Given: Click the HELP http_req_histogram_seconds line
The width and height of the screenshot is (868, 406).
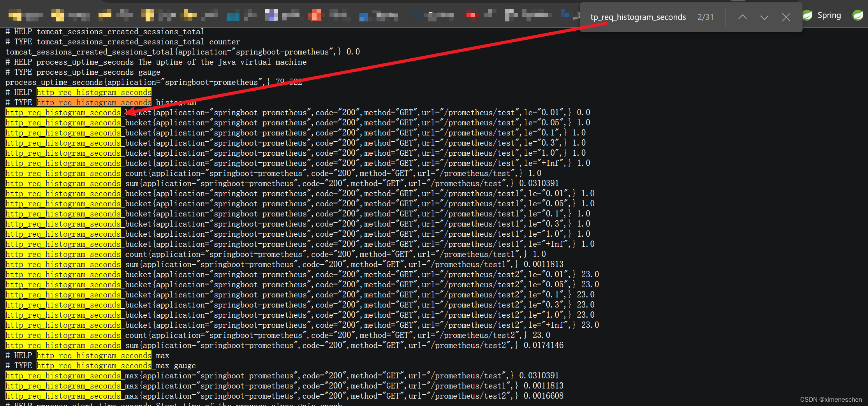Looking at the screenshot, I should [x=78, y=92].
